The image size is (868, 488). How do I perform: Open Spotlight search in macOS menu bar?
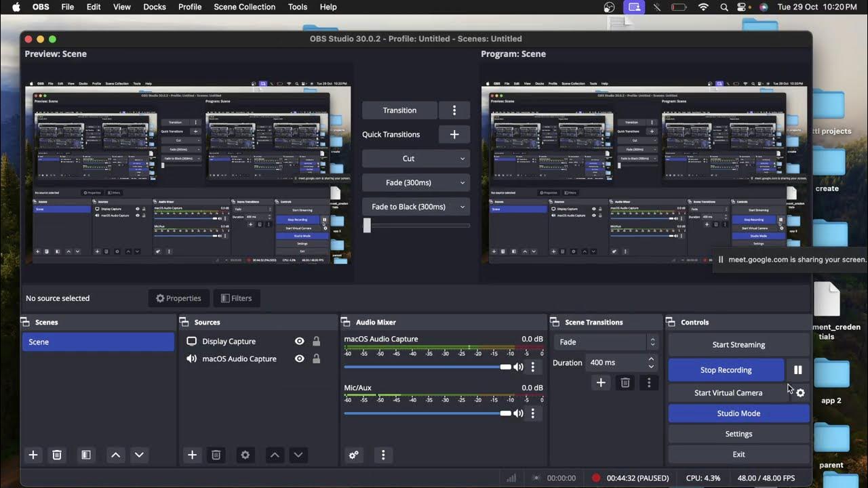click(724, 7)
